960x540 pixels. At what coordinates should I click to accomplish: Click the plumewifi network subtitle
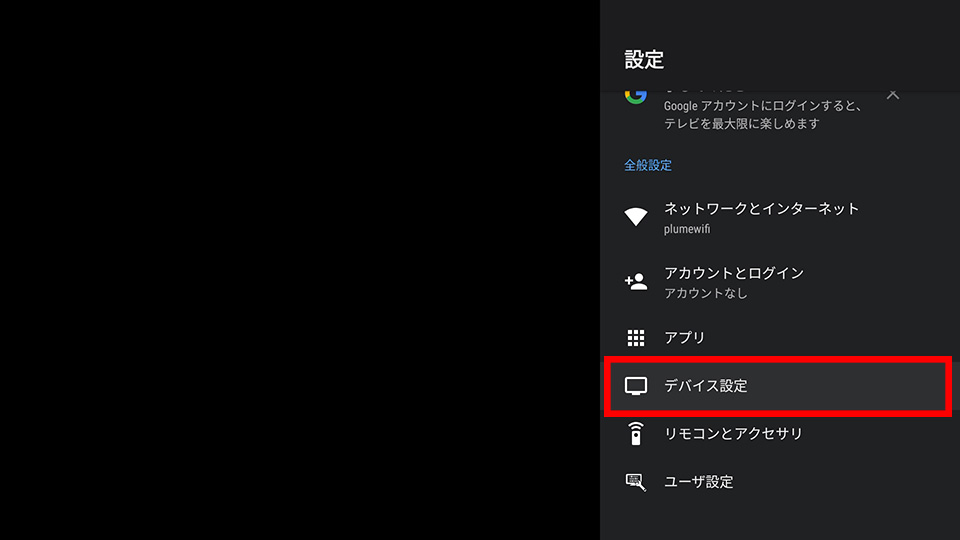687,229
